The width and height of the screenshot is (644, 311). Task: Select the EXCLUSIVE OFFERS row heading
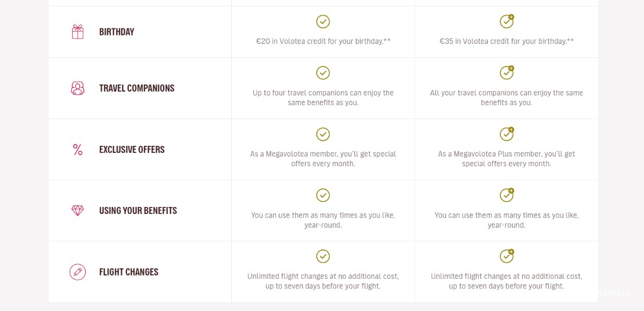(132, 150)
